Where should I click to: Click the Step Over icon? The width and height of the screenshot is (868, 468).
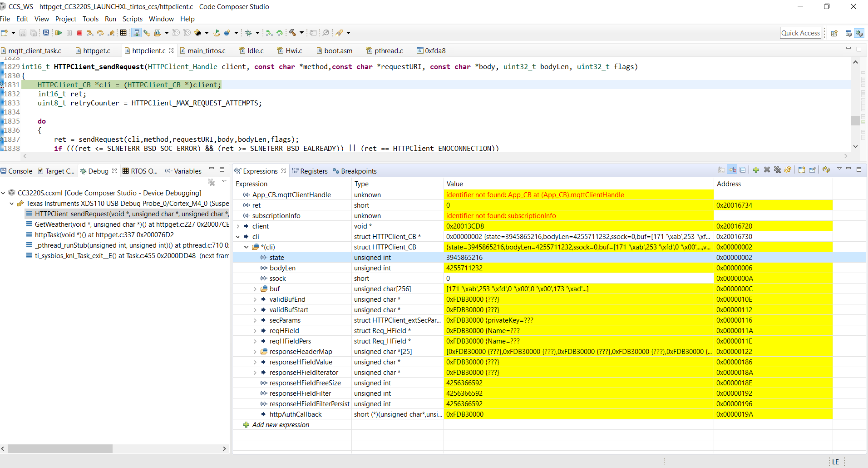(x=100, y=33)
